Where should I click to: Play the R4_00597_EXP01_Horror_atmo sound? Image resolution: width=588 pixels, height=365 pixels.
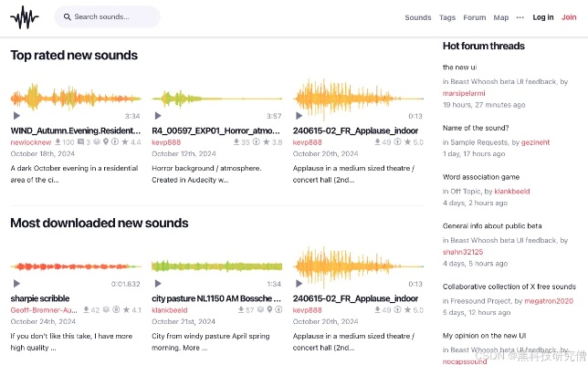[x=158, y=116]
